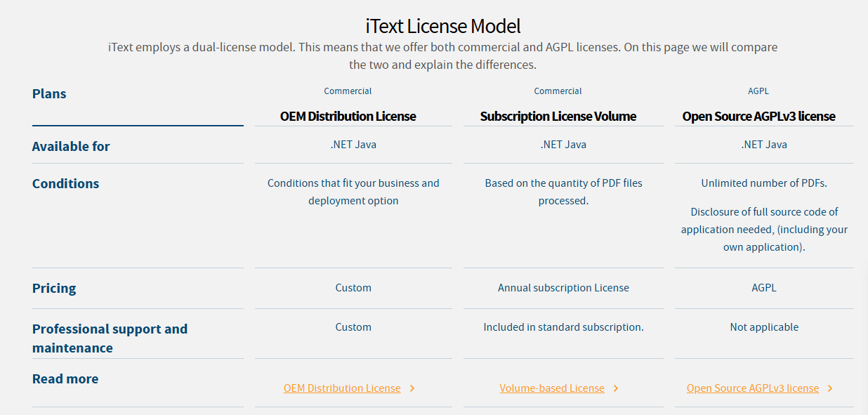Click the Custom support cell in the OEM column

click(353, 327)
